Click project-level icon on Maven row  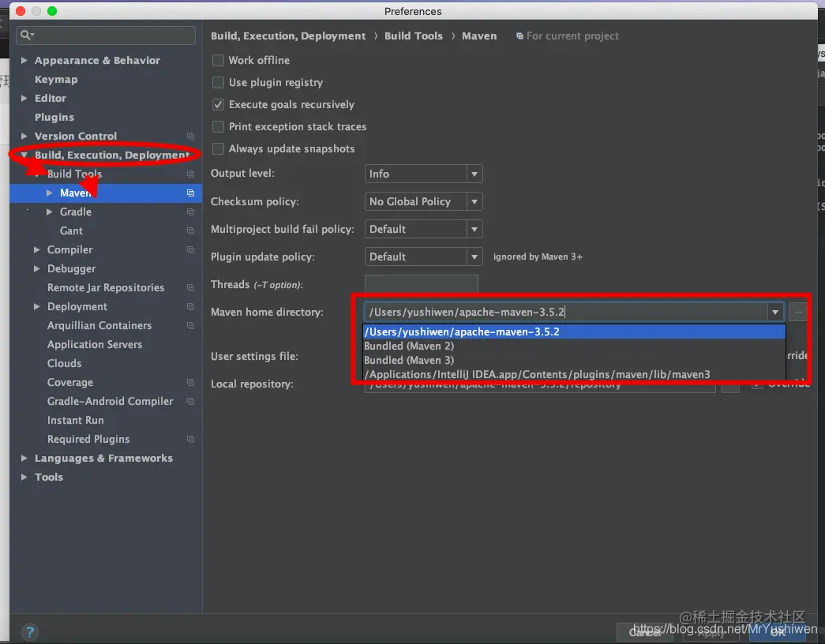(190, 193)
